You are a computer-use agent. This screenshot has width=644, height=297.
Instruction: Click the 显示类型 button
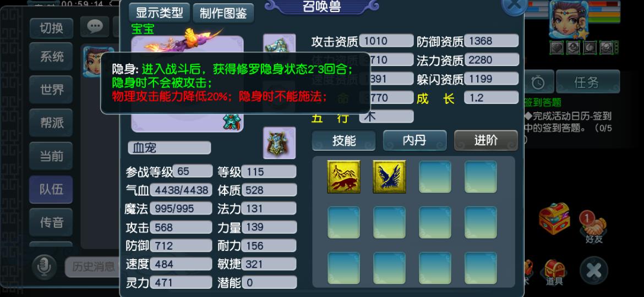click(x=160, y=13)
